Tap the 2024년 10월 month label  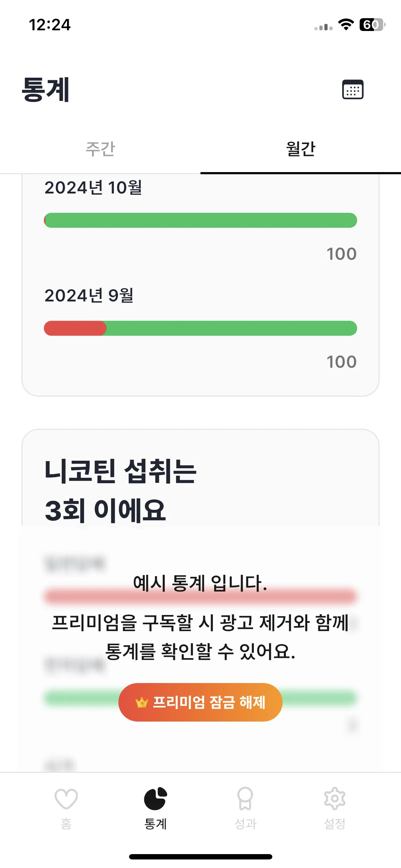93,188
